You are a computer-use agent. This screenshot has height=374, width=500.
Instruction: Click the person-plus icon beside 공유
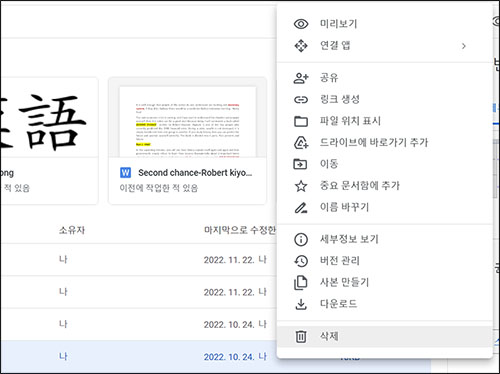pos(301,78)
